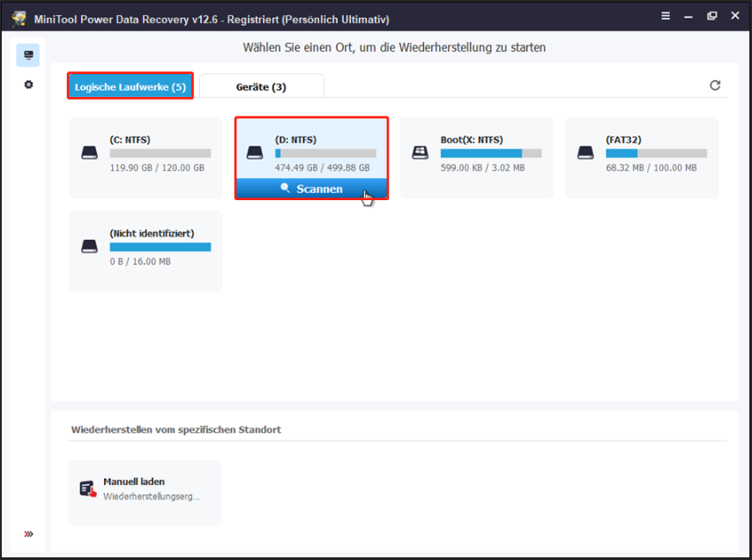Close the MiniTool window
The width and height of the screenshot is (752, 560).
pos(734,16)
